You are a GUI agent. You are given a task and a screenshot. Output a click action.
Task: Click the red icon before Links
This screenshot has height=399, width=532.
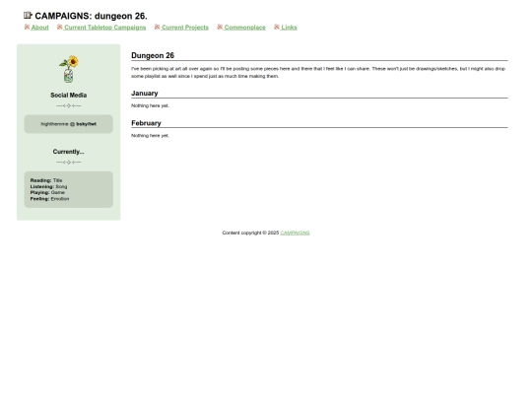tap(277, 27)
